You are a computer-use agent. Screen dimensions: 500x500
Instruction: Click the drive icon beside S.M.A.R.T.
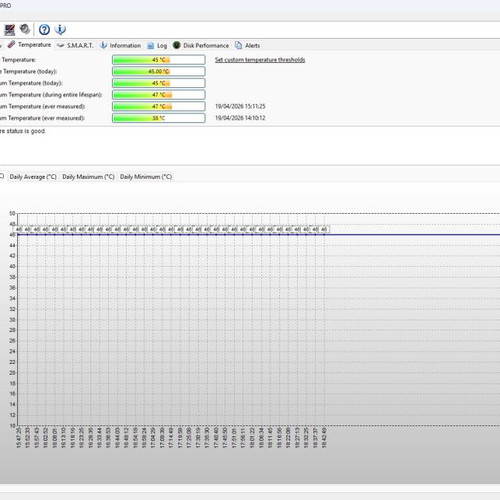[x=60, y=45]
